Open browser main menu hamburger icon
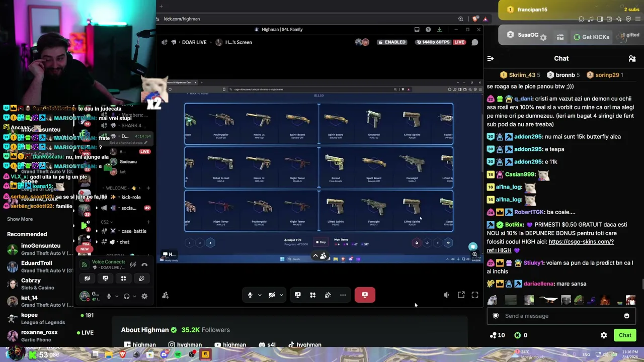The width and height of the screenshot is (644, 362). point(637,19)
